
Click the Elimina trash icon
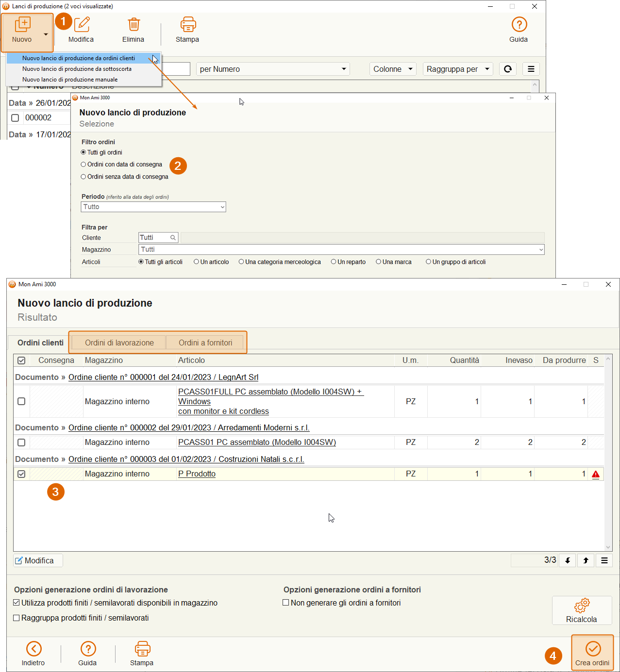click(x=134, y=25)
